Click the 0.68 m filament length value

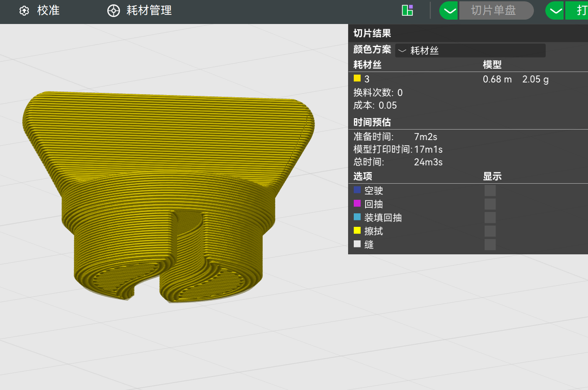[497, 79]
